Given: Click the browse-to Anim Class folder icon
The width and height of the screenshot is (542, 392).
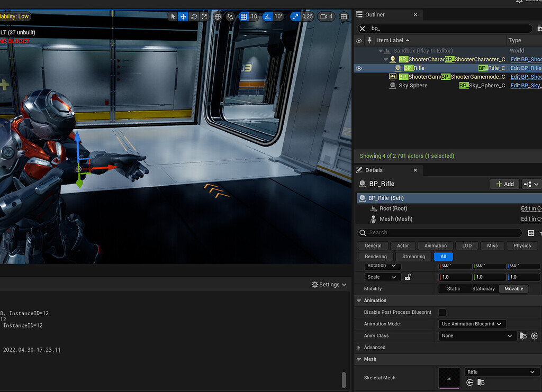Looking at the screenshot, I should [x=523, y=335].
